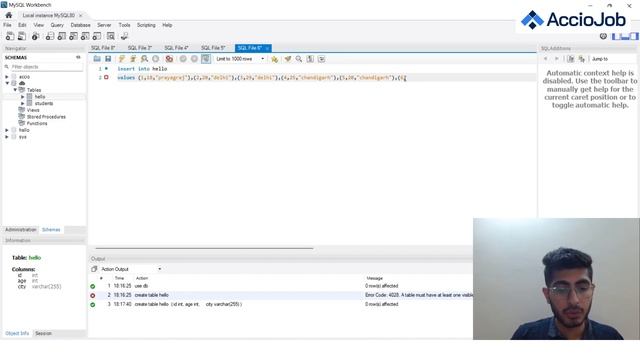Open SQL script file in main toolbar

[x=22, y=36]
